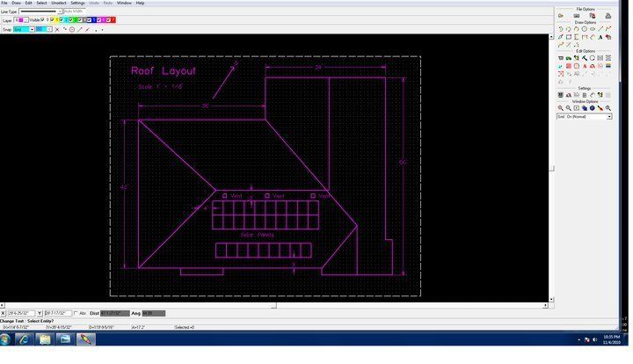Select the text A draw tool
This screenshot has height=364, width=633.
tap(600, 37)
